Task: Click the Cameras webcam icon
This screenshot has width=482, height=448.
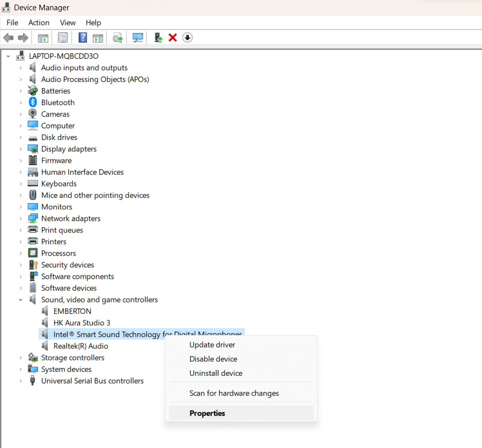Action: click(x=32, y=114)
